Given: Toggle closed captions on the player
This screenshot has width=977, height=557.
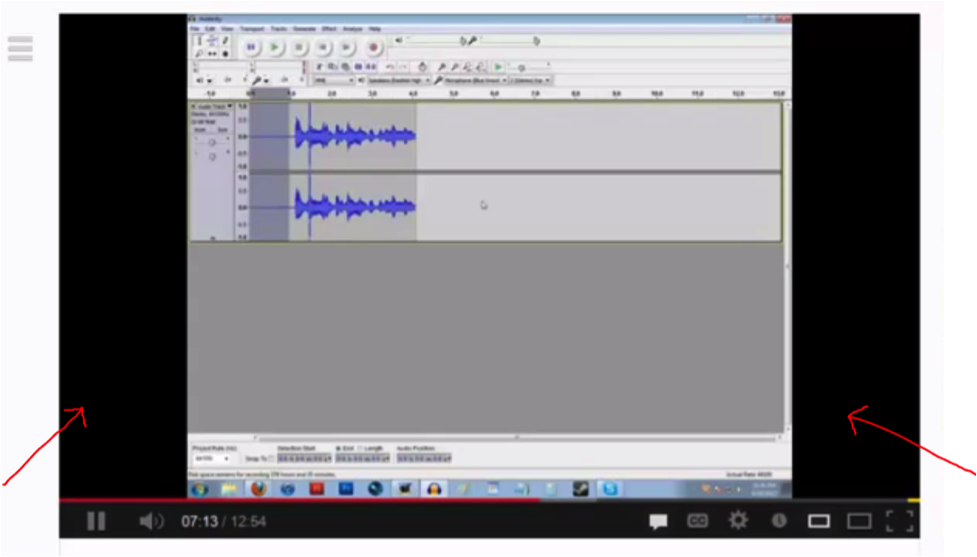Looking at the screenshot, I should pyautogui.click(x=697, y=520).
